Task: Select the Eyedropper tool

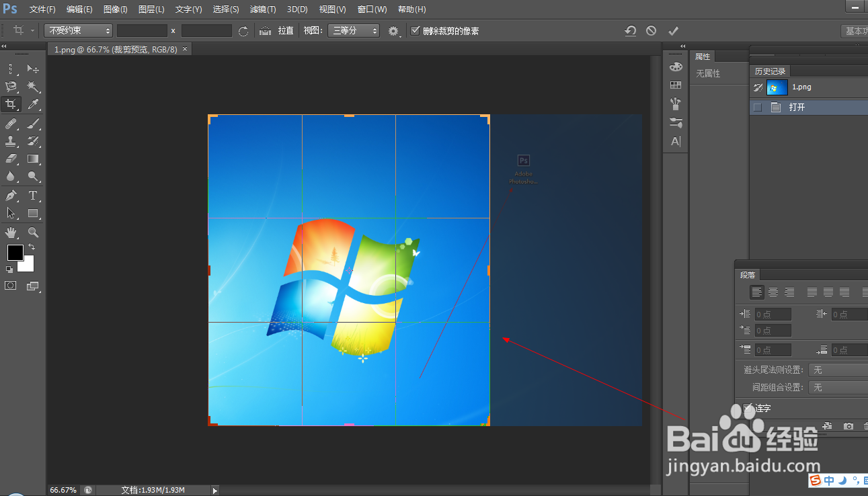Action: coord(33,104)
